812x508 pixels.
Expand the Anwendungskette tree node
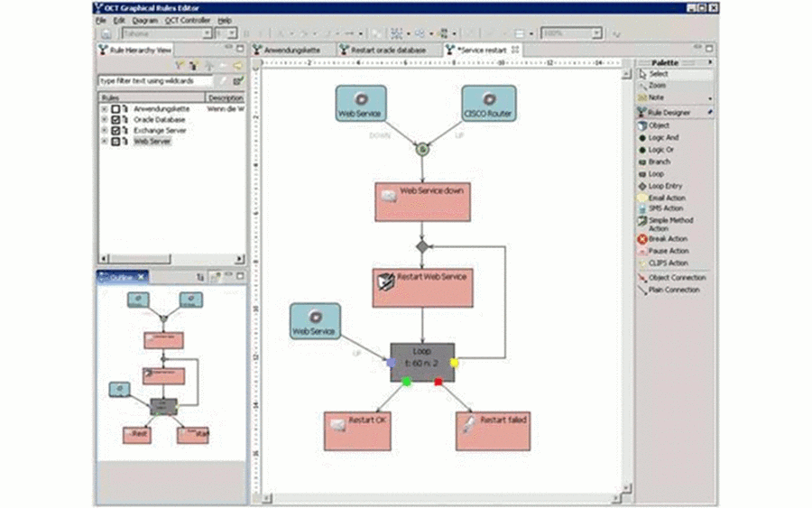coord(104,109)
